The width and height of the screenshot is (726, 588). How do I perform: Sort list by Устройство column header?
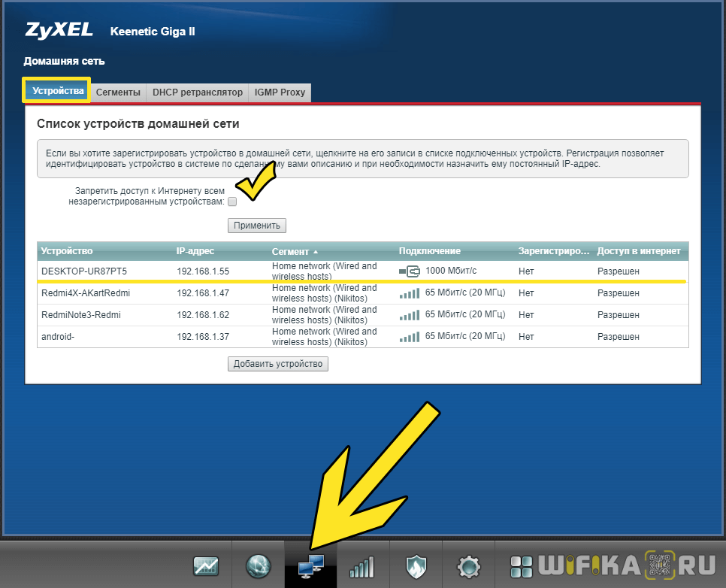(x=67, y=251)
